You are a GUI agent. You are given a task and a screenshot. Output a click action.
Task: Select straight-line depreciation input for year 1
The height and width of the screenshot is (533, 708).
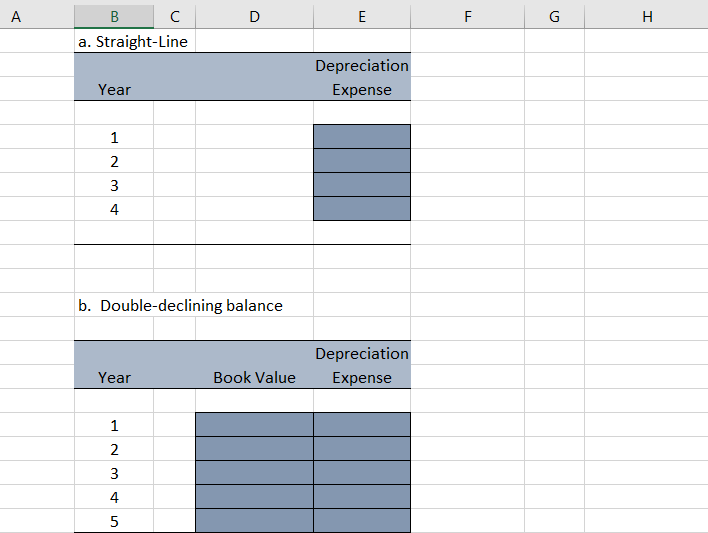point(362,136)
